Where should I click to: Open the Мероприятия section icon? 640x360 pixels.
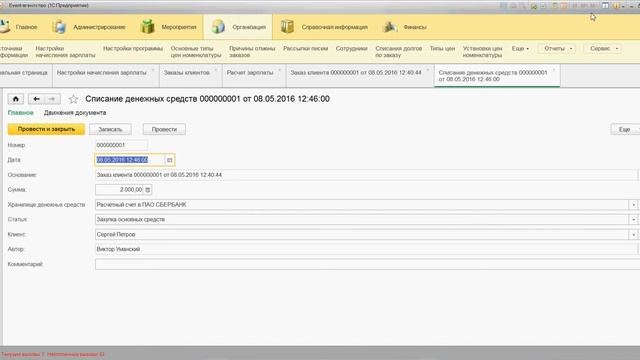[x=147, y=27]
